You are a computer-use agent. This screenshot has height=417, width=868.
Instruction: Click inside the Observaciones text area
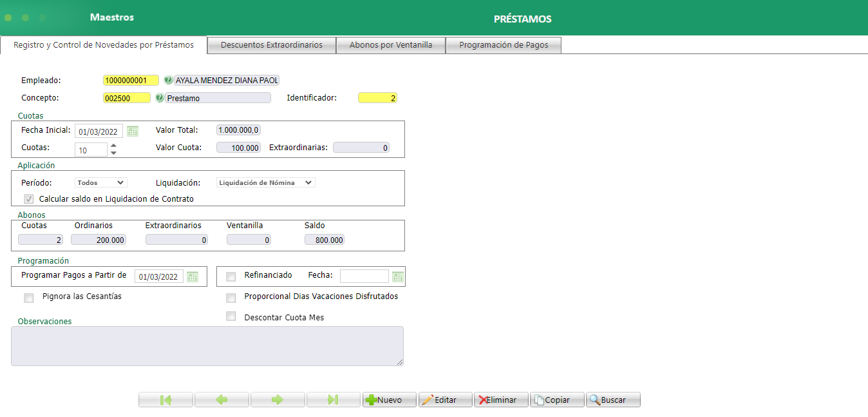click(x=207, y=346)
